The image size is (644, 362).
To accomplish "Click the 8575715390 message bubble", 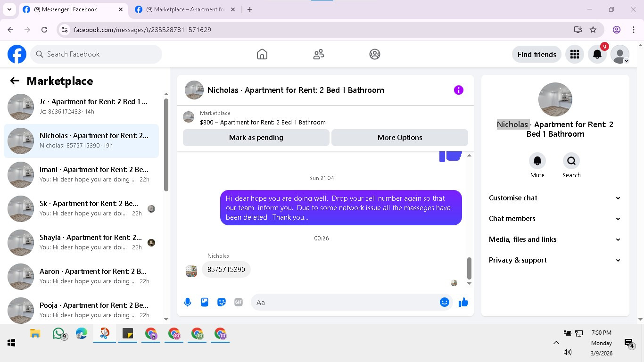I will click(226, 270).
